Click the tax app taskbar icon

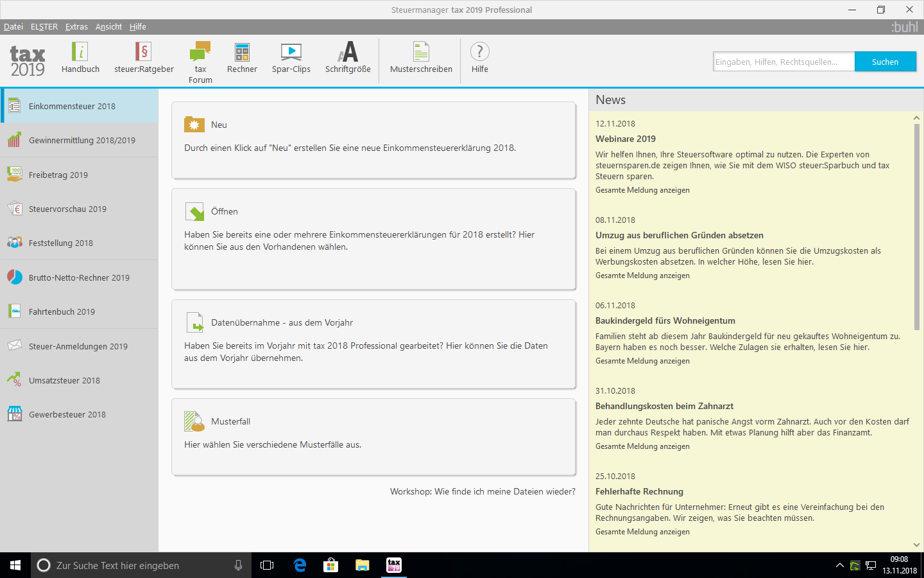(394, 565)
